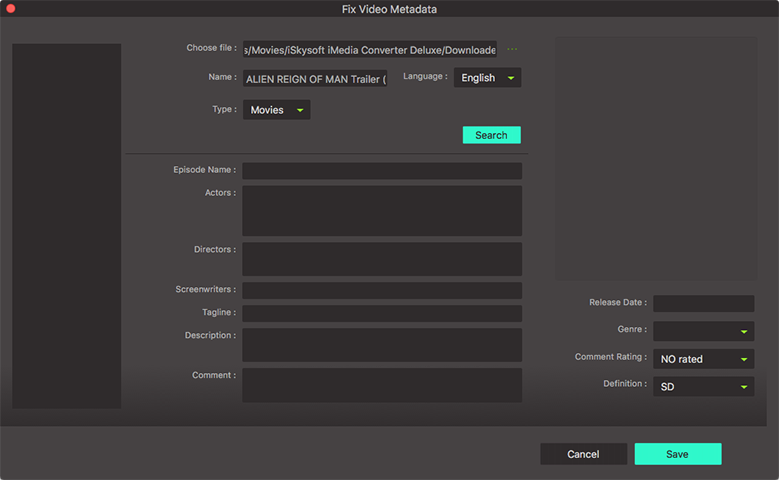Expand the Comment Rating dropdown
The width and height of the screenshot is (779, 480).
pos(703,359)
